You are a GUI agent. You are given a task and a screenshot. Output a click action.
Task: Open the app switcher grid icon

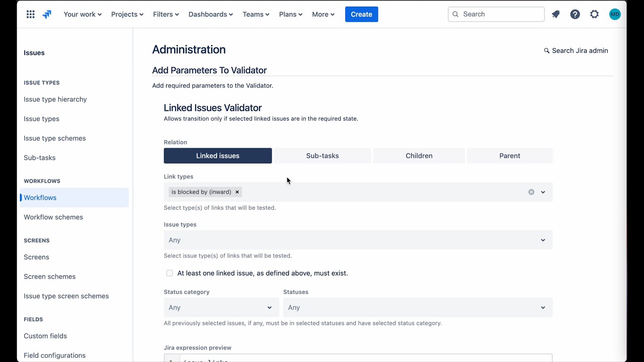point(31,14)
